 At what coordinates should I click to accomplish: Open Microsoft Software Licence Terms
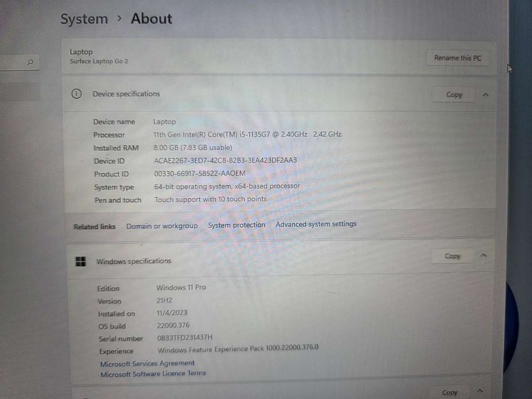pyautogui.click(x=153, y=373)
